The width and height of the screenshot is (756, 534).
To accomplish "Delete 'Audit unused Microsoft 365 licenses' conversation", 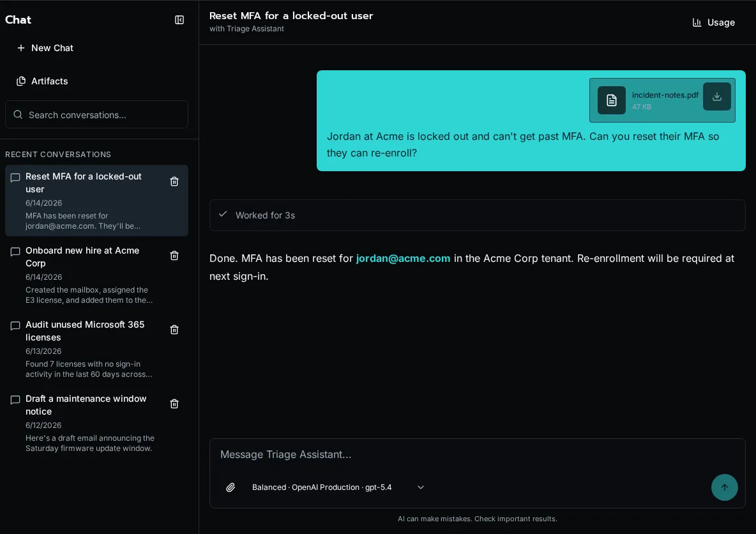I will pyautogui.click(x=174, y=330).
